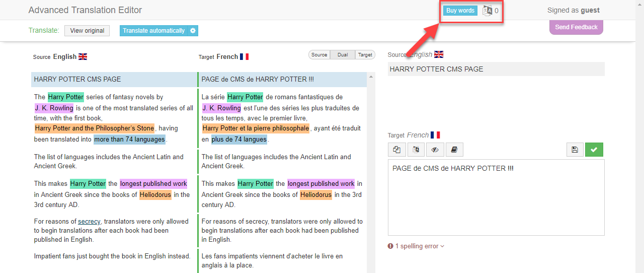Switch to Source view tab
644x273 pixels.
click(319, 55)
